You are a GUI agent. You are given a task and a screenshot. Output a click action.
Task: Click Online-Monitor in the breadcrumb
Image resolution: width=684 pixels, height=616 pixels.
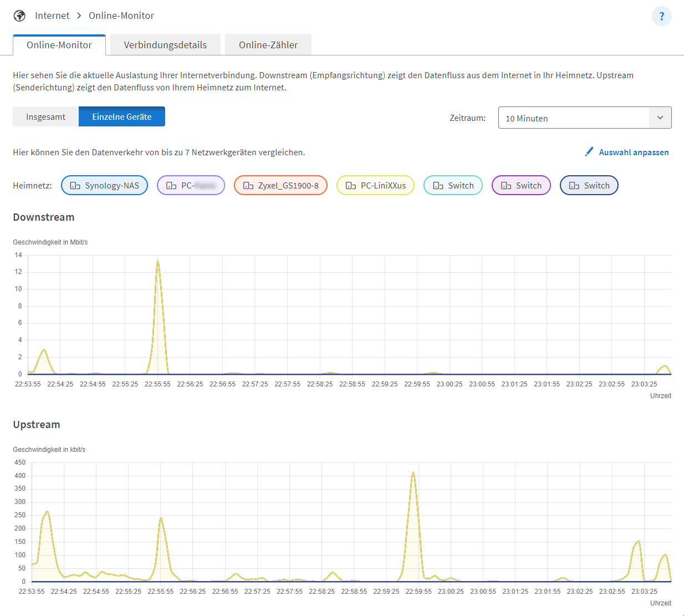pyautogui.click(x=121, y=16)
